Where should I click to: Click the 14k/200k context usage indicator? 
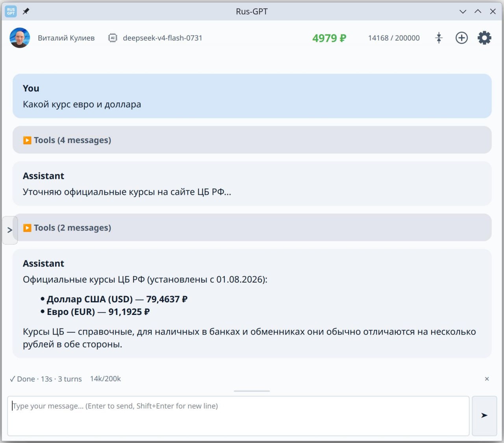[x=106, y=379]
